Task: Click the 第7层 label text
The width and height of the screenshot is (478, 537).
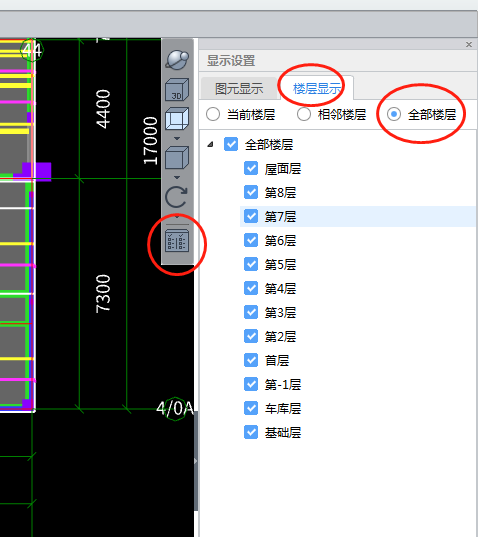Action: pos(280,217)
